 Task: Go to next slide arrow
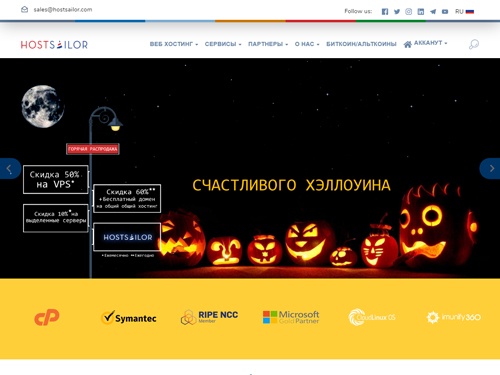[490, 169]
